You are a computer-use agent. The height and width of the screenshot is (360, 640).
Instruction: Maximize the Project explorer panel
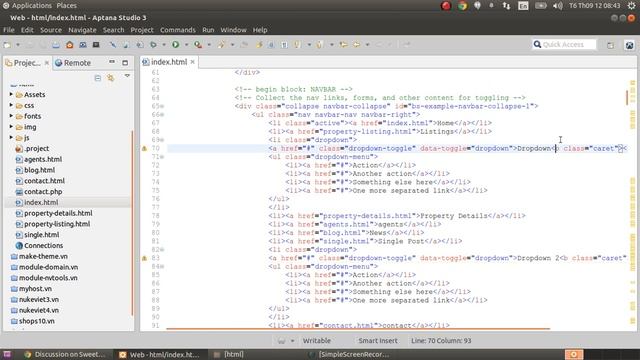[125, 62]
